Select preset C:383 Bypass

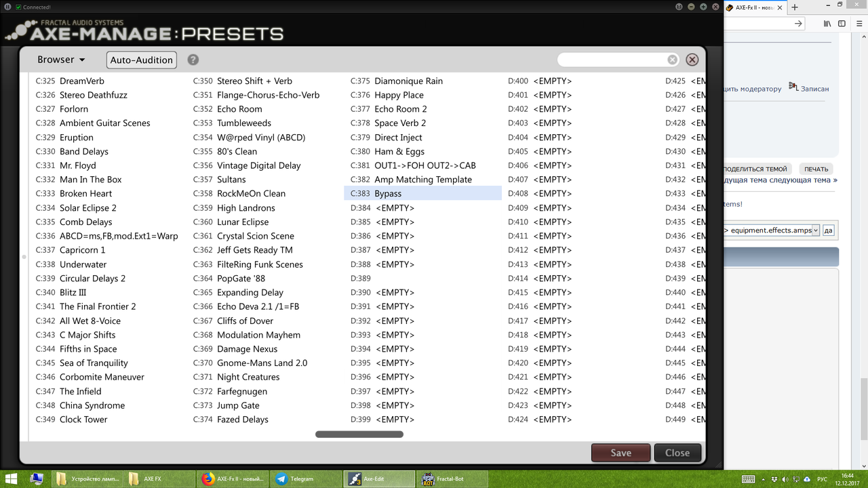pos(422,193)
